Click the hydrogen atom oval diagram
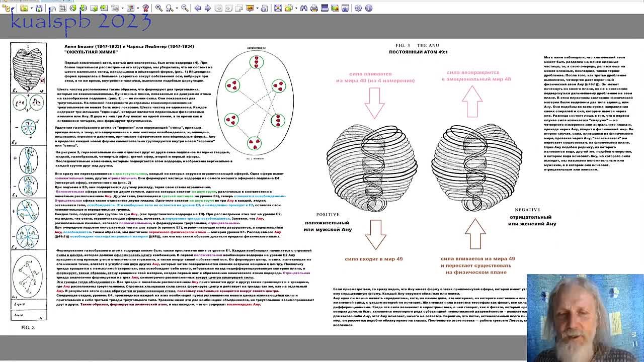The width and height of the screenshot is (644, 362). 256,103
